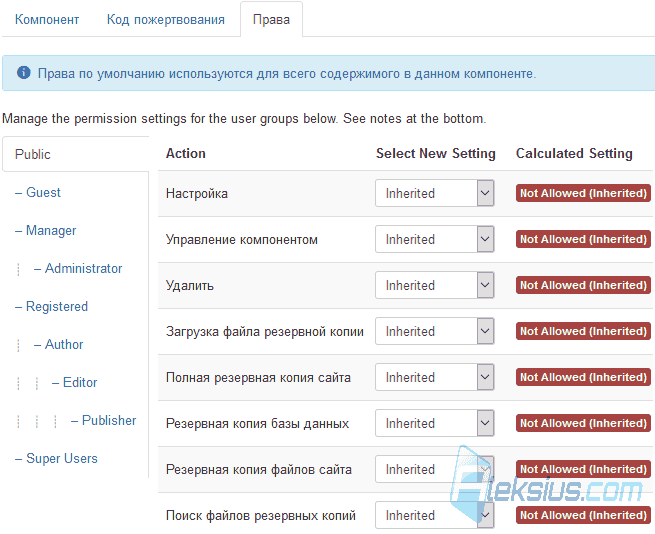Open the Настройка permission dropdown

click(x=435, y=193)
